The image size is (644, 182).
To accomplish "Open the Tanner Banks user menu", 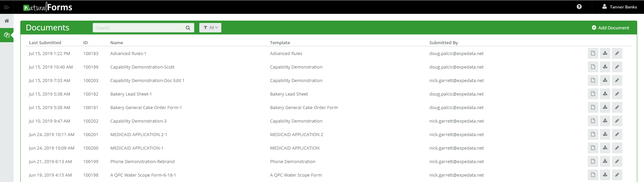I will [x=619, y=7].
